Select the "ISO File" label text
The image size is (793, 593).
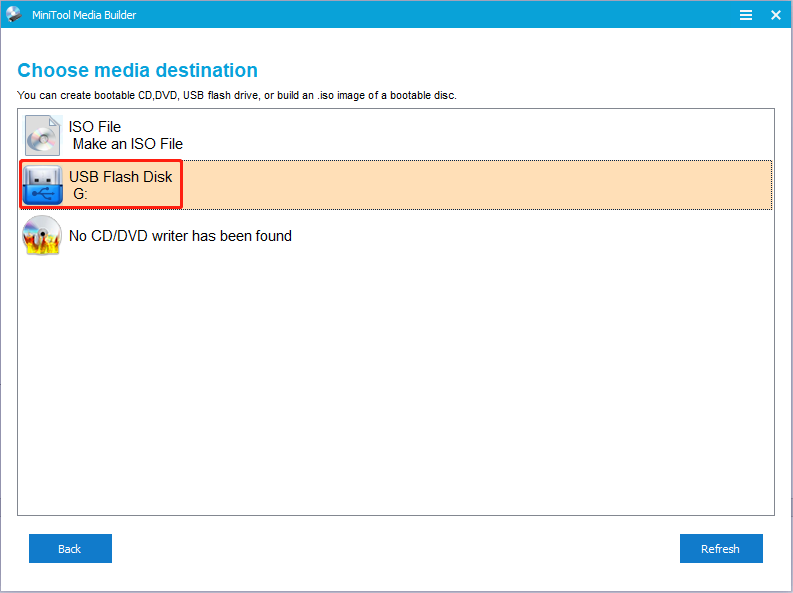click(x=95, y=127)
